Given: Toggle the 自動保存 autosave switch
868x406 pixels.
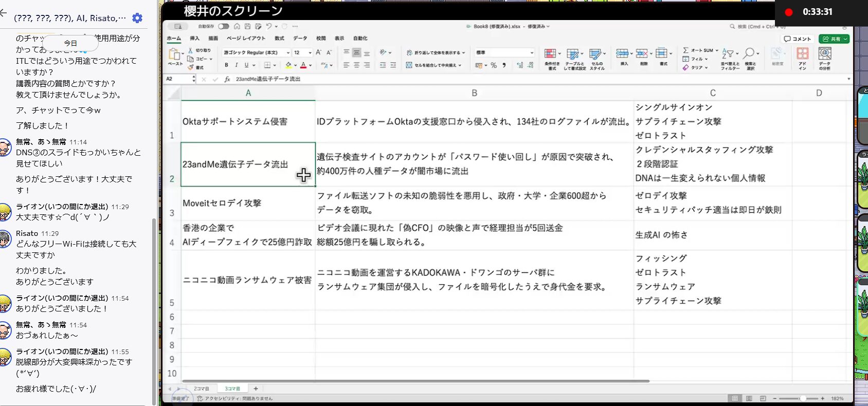Looking at the screenshot, I should coord(223,26).
